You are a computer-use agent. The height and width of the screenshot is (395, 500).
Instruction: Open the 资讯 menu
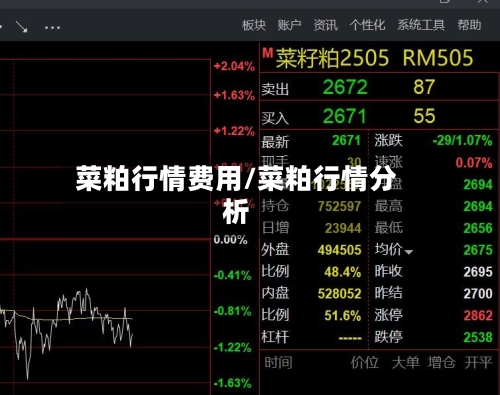click(x=325, y=25)
